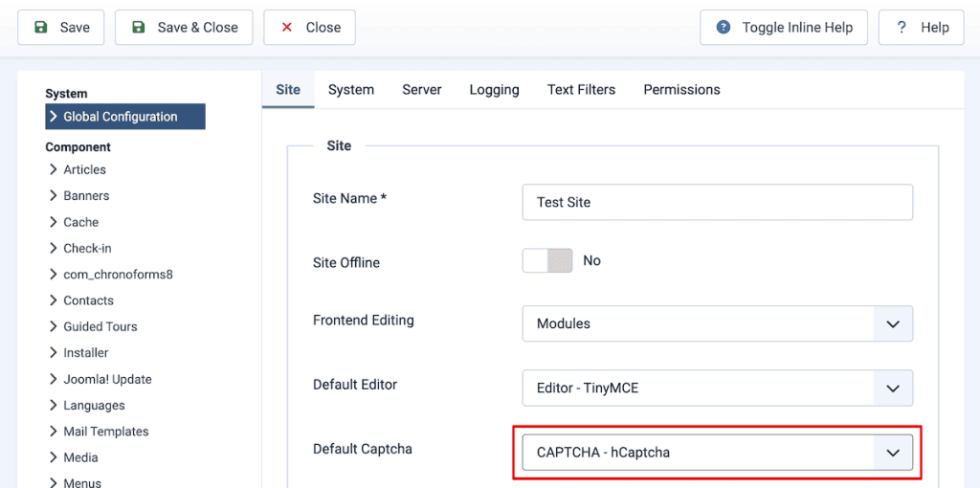The height and width of the screenshot is (488, 980).
Task: Click Save & Close button
Action: pyautogui.click(x=184, y=28)
